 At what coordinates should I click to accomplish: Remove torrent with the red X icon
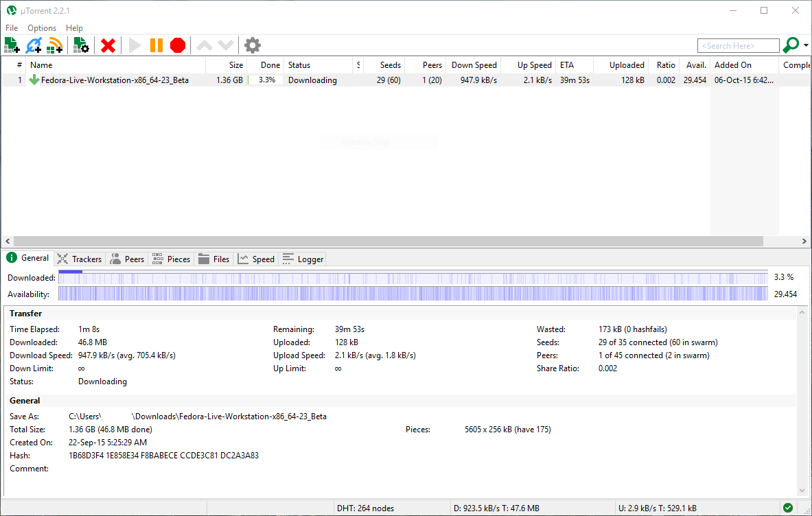(108, 45)
